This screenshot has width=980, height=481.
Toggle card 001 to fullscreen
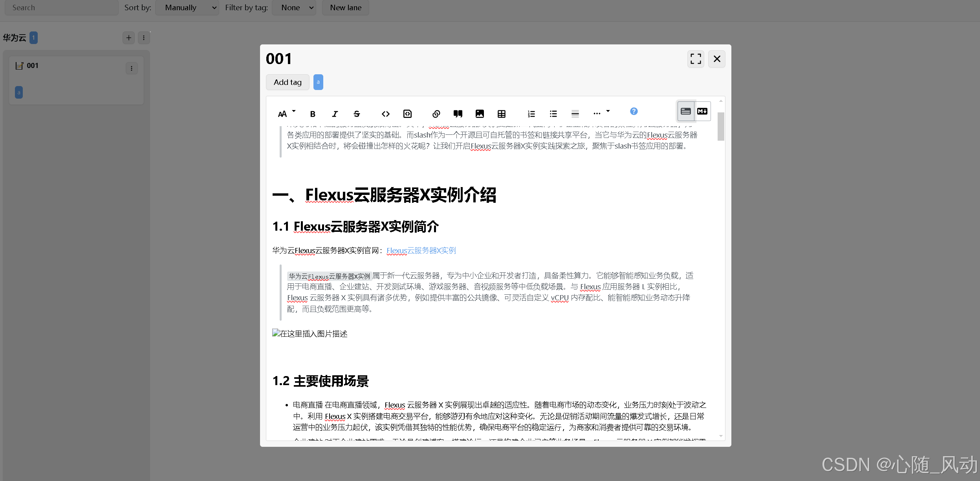pyautogui.click(x=696, y=59)
